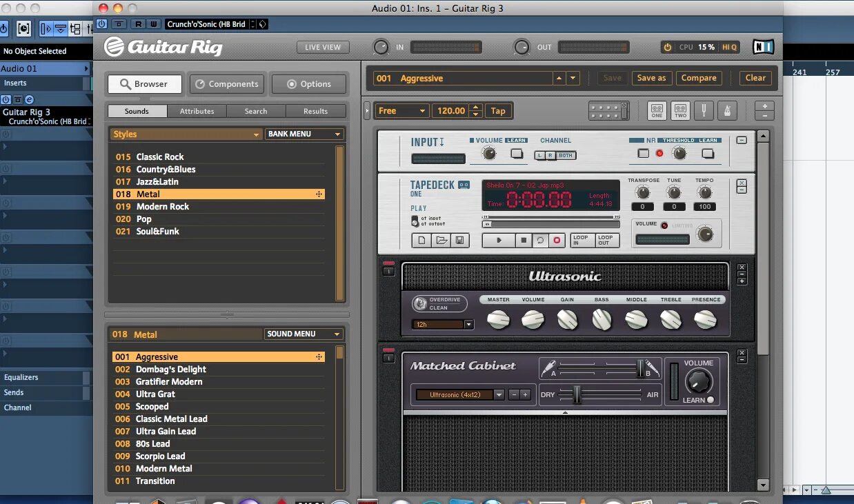854x504 pixels.
Task: Toggle the NR noise reduction button
Action: click(644, 153)
